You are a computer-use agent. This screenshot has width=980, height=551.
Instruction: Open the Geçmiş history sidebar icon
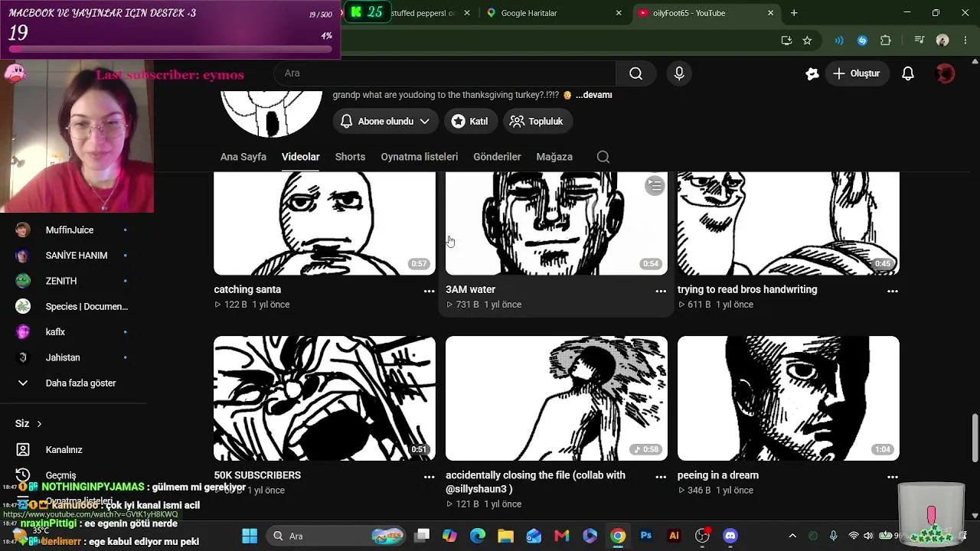[23, 475]
